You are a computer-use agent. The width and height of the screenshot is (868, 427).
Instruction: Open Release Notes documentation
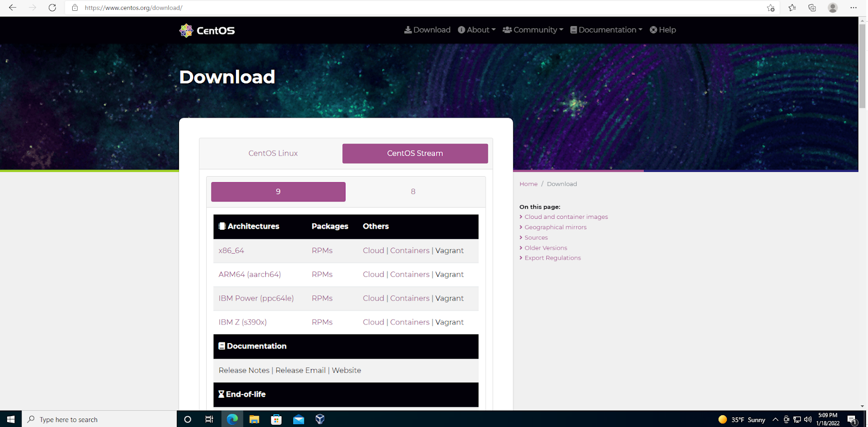pyautogui.click(x=244, y=370)
